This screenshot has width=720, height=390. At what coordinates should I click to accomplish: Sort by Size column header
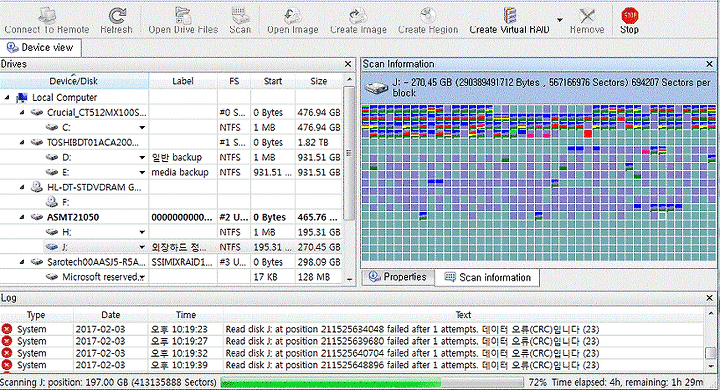pos(319,81)
